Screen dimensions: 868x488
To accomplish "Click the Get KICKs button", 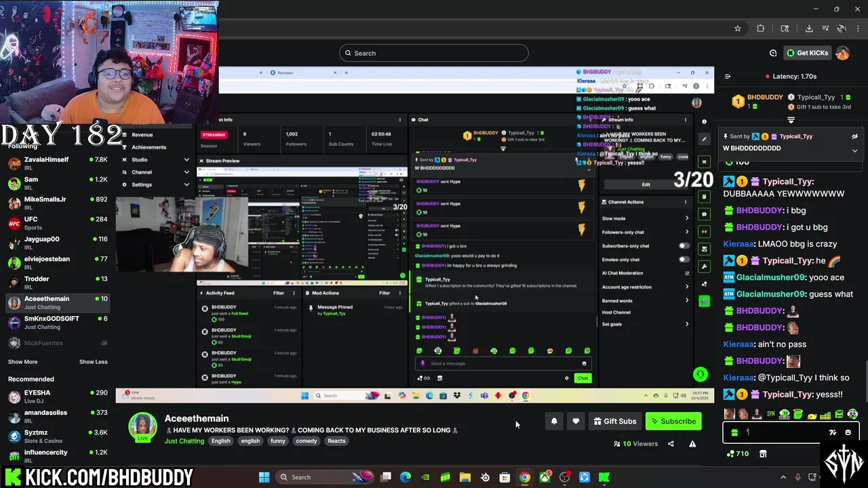I will point(808,53).
